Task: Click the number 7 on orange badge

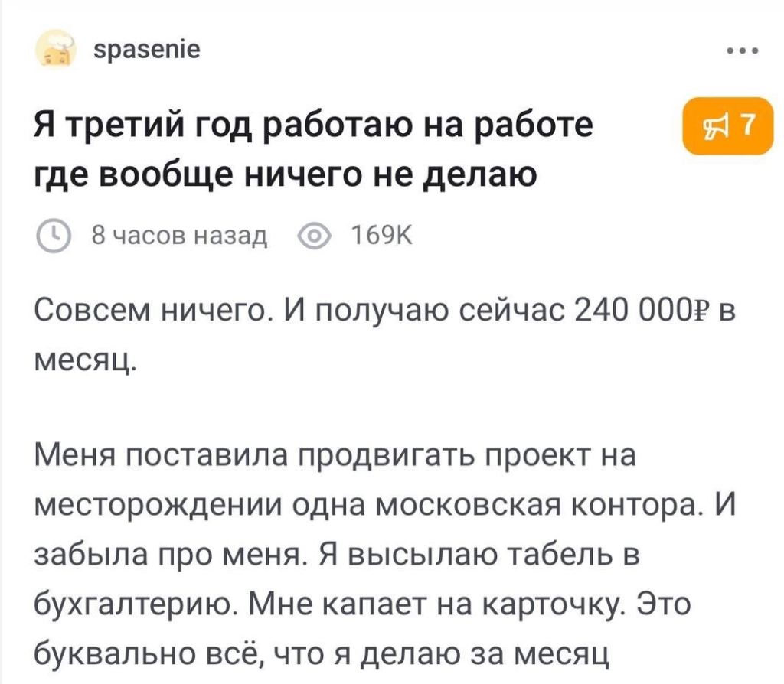Action: coord(746,125)
